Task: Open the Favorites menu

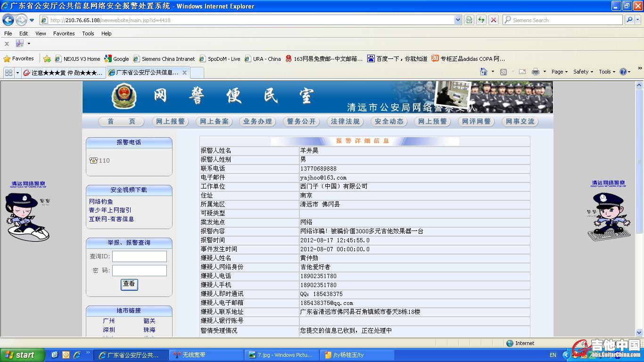Action: [x=64, y=33]
